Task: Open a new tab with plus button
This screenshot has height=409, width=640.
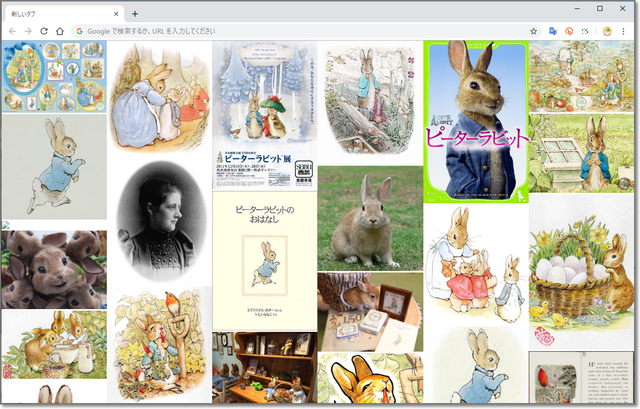Action: 135,13
